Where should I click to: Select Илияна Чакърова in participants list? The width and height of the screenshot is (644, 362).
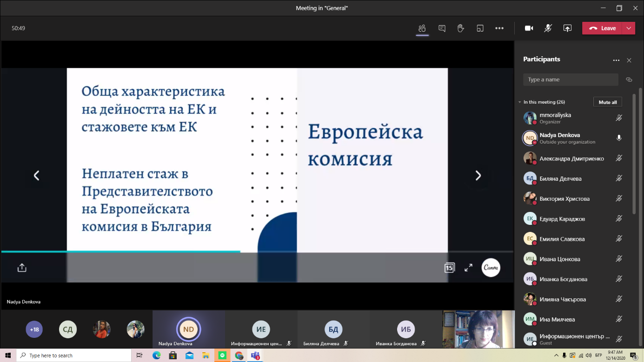tap(573, 299)
